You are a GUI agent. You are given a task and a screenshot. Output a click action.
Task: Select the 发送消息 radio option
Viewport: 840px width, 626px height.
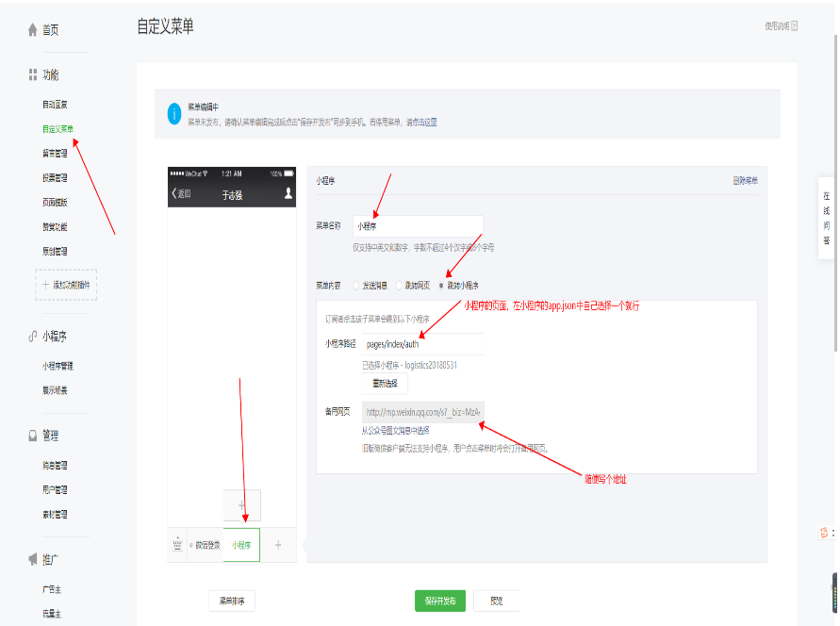click(x=356, y=286)
